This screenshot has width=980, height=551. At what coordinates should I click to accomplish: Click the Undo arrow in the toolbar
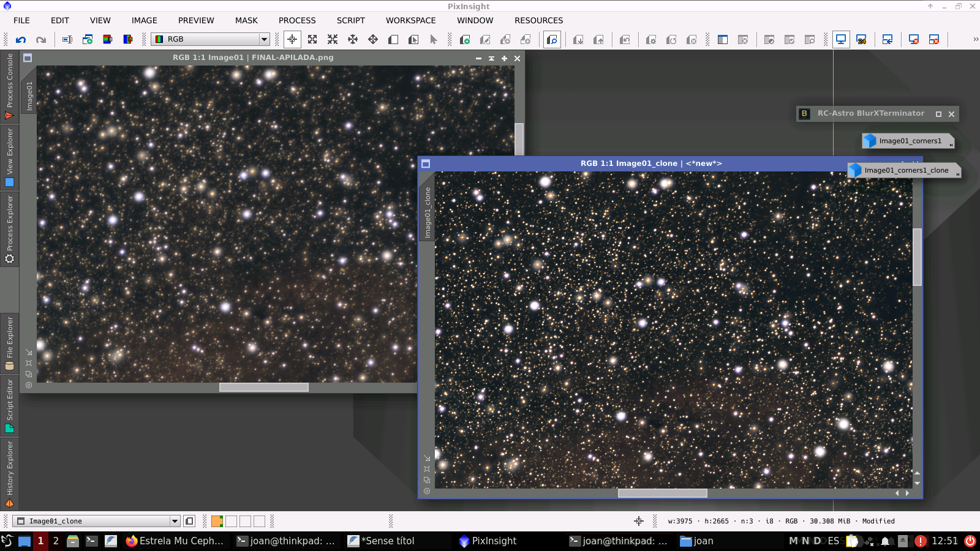pos(21,40)
